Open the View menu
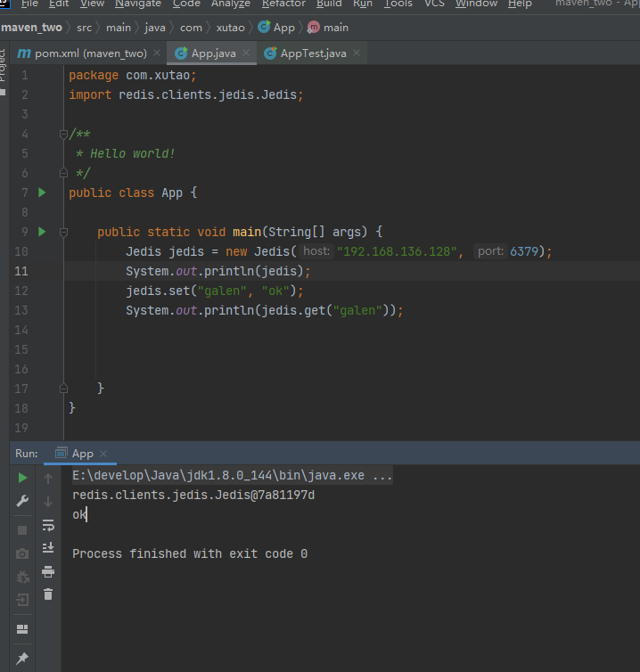The width and height of the screenshot is (640, 672). (92, 4)
